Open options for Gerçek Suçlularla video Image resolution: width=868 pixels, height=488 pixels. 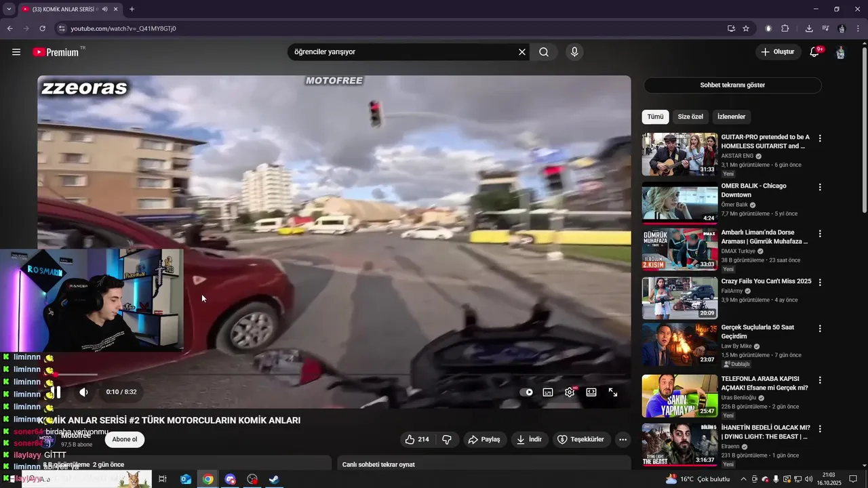(x=820, y=329)
